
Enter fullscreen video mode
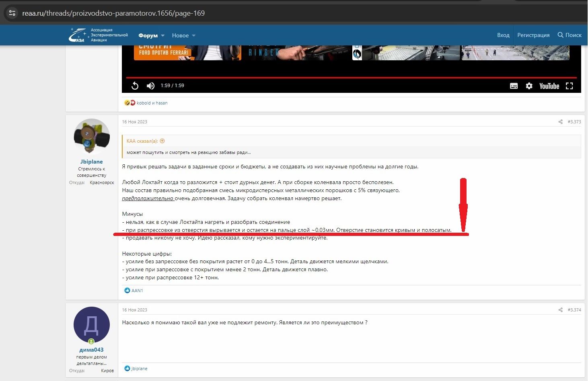(x=569, y=86)
